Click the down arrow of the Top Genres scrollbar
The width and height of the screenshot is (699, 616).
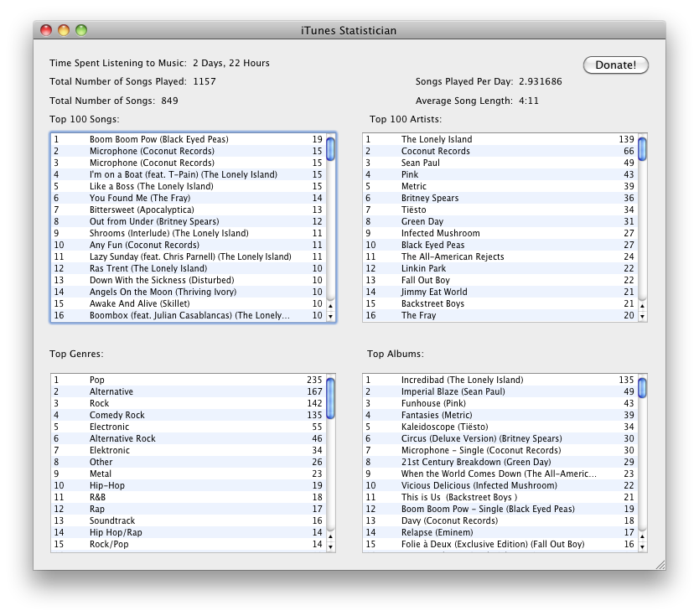(330, 547)
